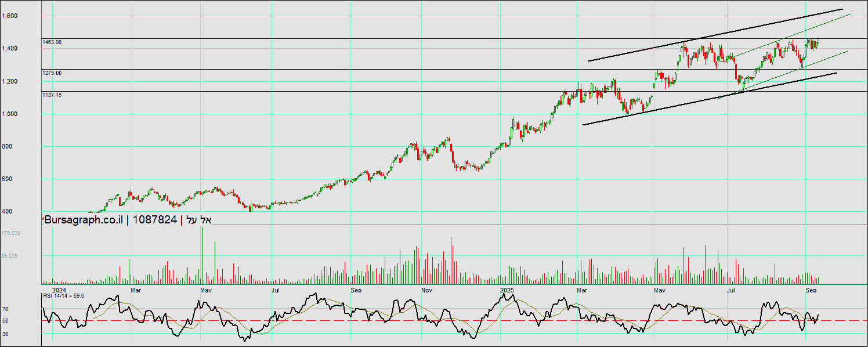Click the RSI 14/14 = 59.6 indicator label
This screenshot has height=347, width=868.
(63, 296)
